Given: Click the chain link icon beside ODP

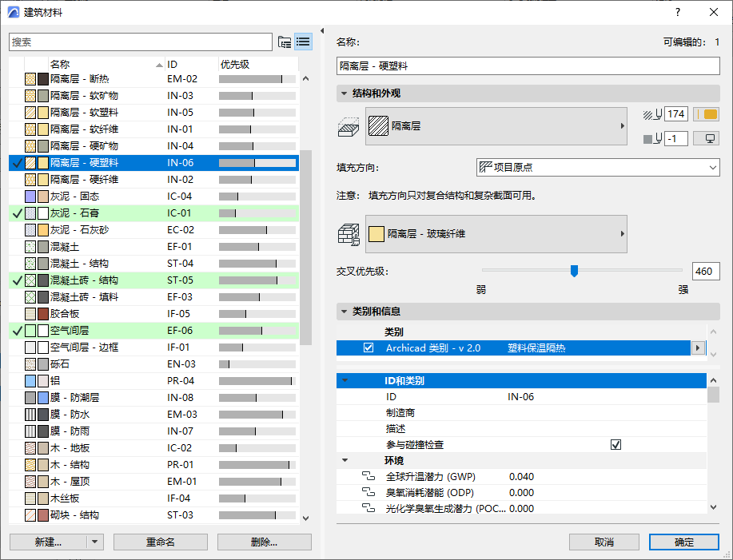Looking at the screenshot, I should (x=368, y=492).
